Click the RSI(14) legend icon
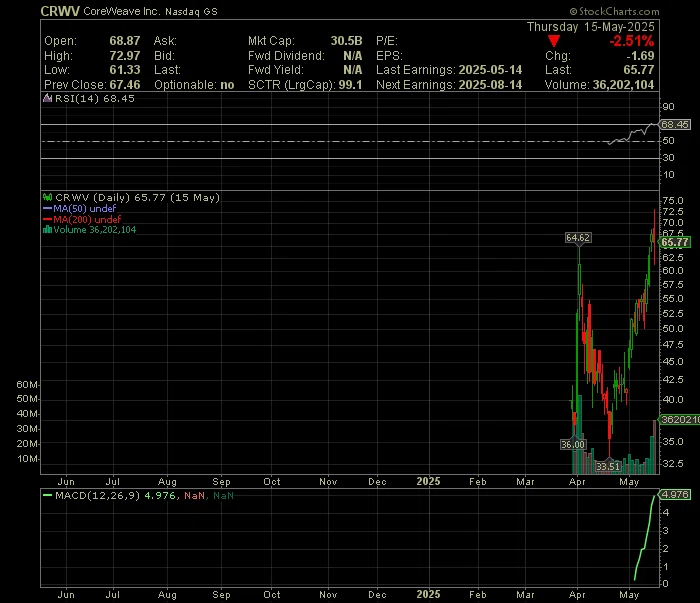This screenshot has height=603, width=700. [47, 98]
